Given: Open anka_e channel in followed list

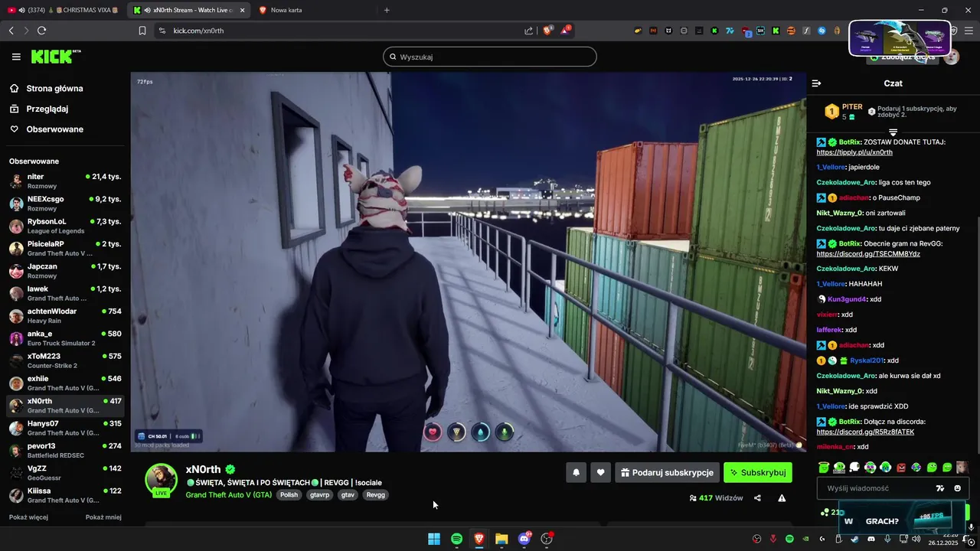Looking at the screenshot, I should point(65,338).
